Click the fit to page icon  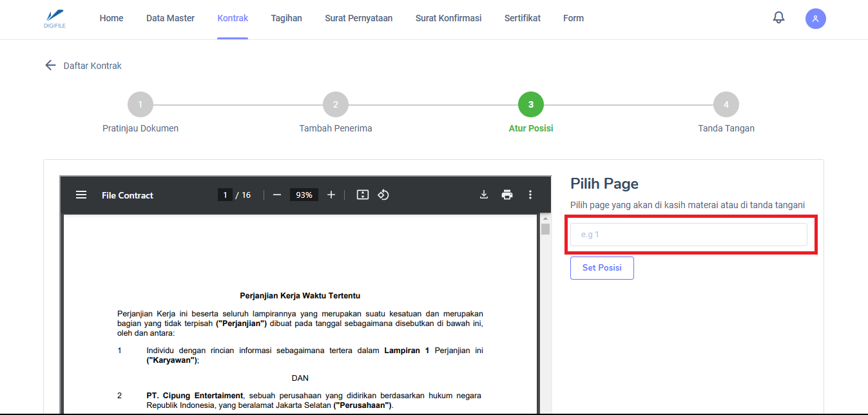coord(363,195)
